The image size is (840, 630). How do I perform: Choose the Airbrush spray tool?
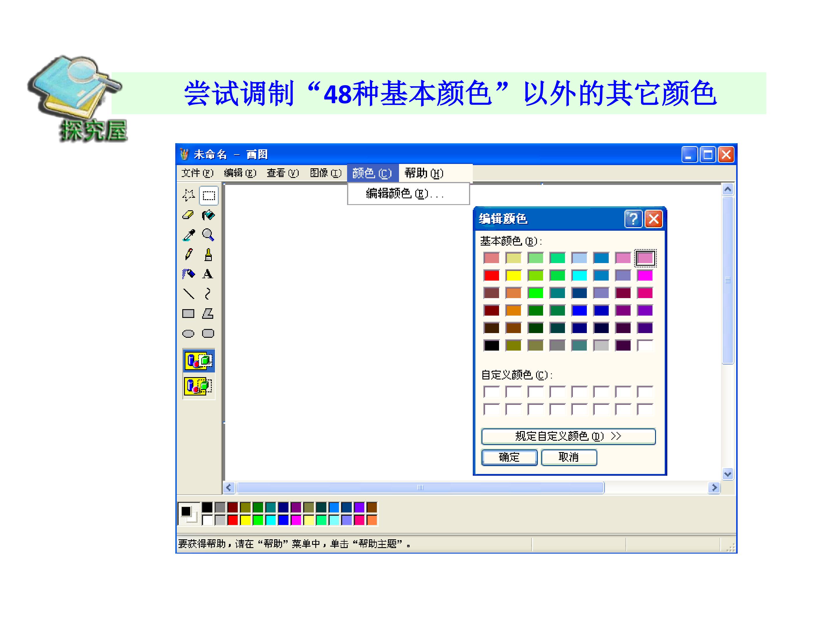189,274
